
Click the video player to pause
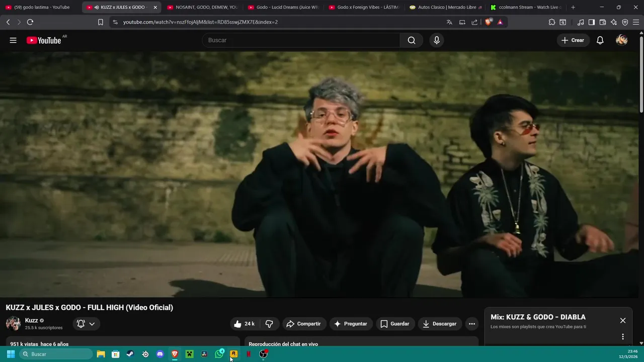(x=319, y=174)
